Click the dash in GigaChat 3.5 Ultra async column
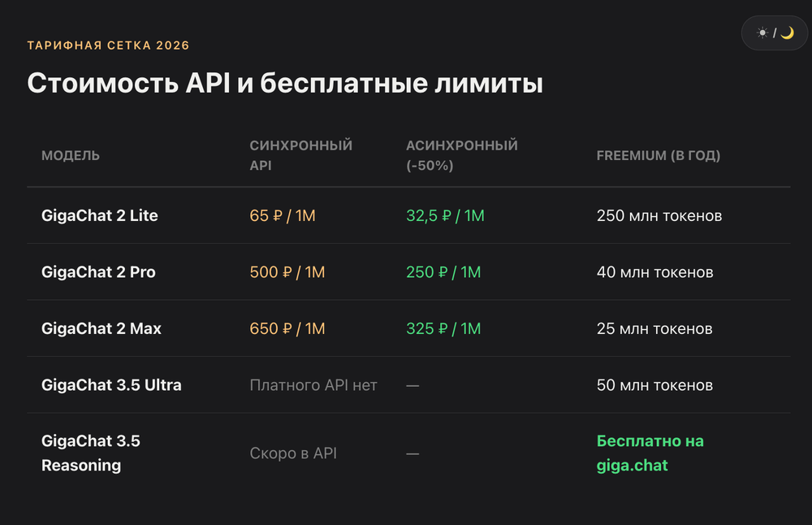 (412, 385)
